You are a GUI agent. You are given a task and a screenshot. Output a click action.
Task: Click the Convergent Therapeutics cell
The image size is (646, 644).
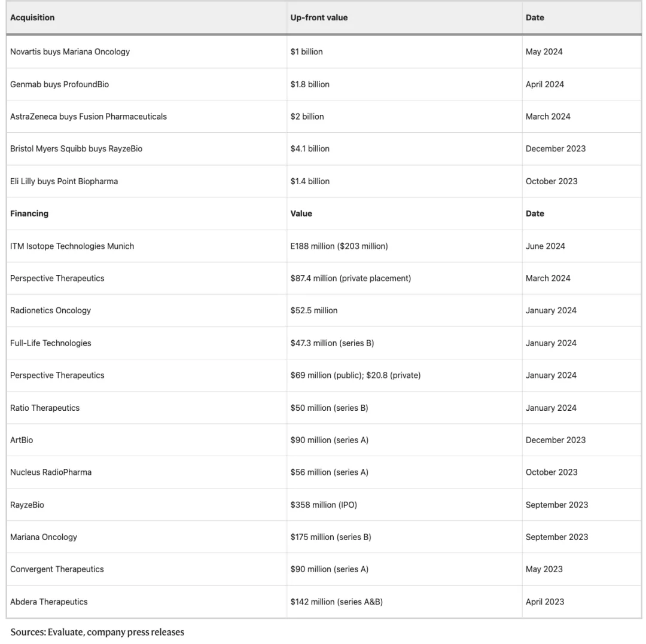[57, 569]
